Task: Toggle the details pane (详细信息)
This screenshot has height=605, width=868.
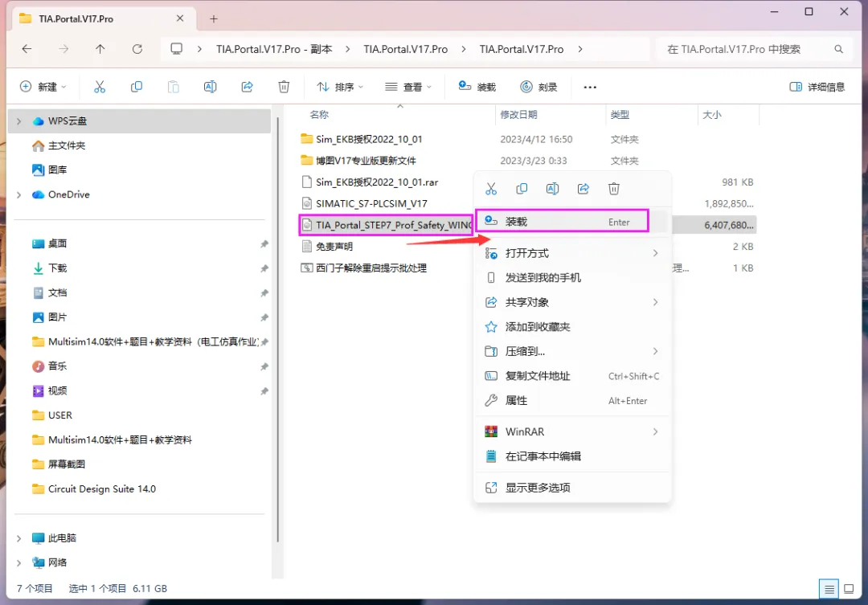Action: pyautogui.click(x=817, y=87)
